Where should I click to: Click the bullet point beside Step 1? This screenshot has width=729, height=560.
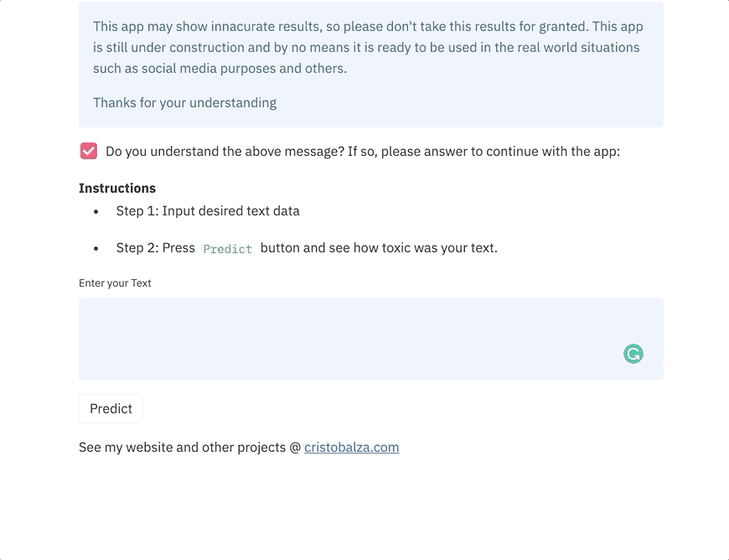(96, 211)
